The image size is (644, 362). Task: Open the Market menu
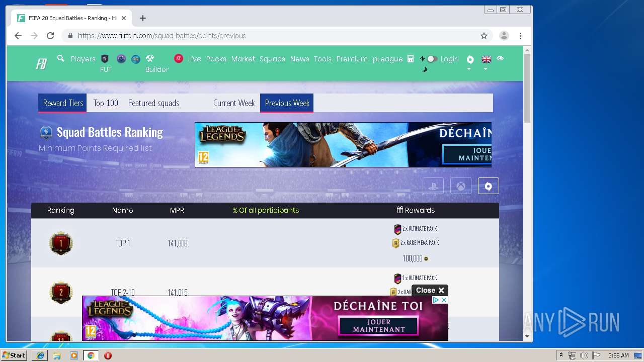243,59
